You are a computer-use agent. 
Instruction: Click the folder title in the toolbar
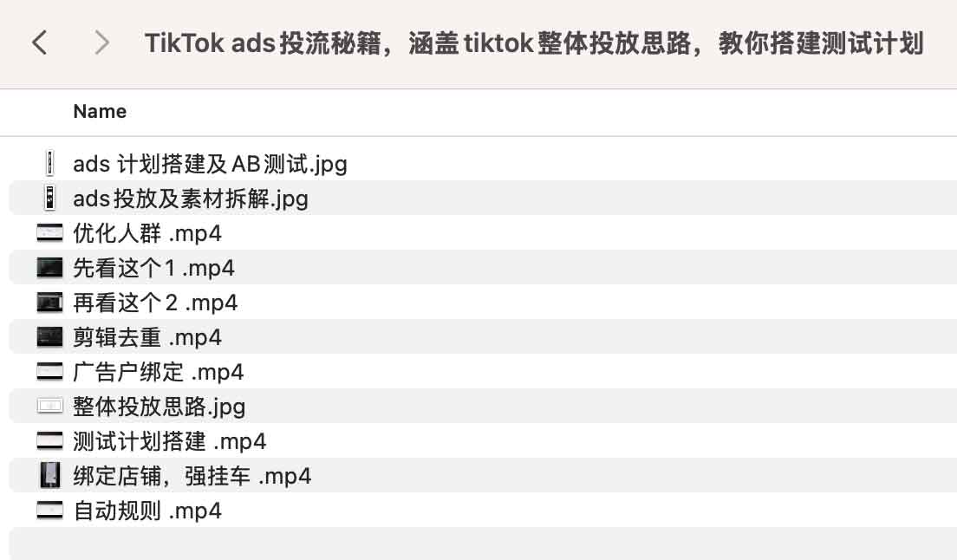533,43
